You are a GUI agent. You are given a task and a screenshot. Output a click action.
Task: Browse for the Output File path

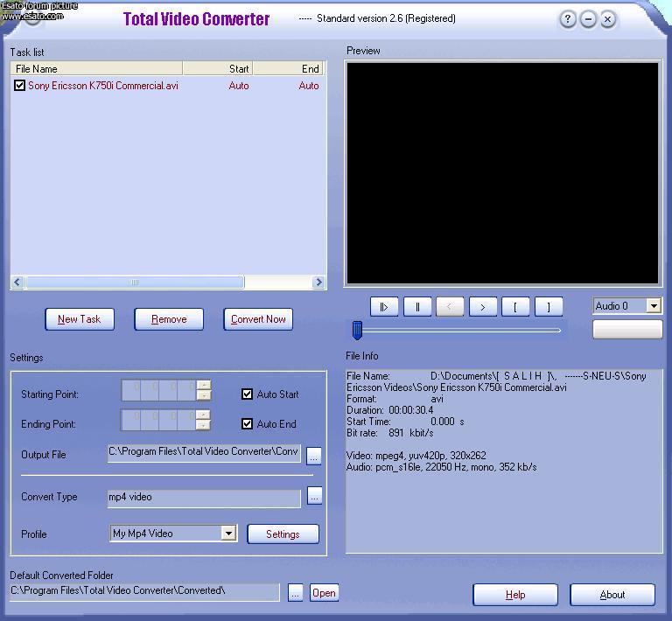314,456
